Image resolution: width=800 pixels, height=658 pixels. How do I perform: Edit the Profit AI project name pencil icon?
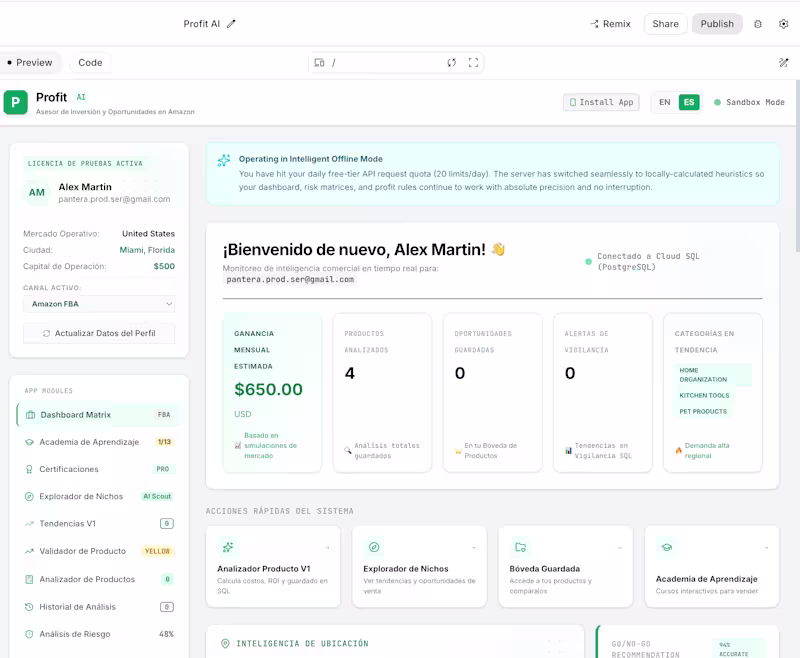(231, 24)
